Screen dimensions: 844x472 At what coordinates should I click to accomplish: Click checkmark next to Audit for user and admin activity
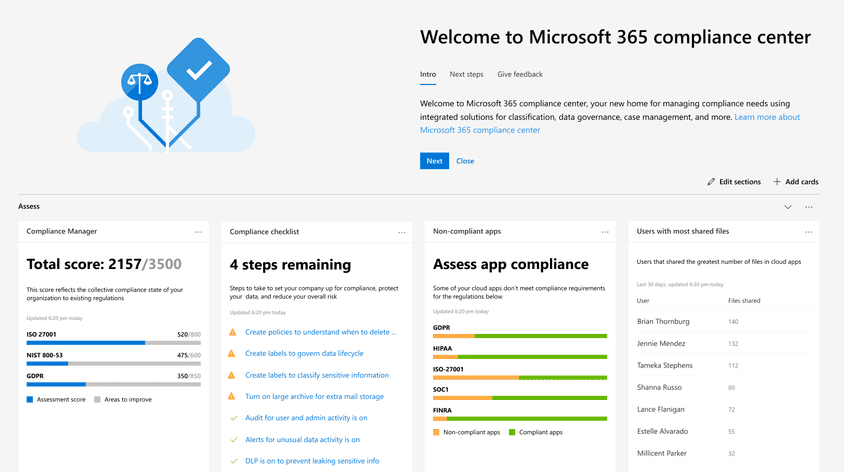click(x=233, y=418)
